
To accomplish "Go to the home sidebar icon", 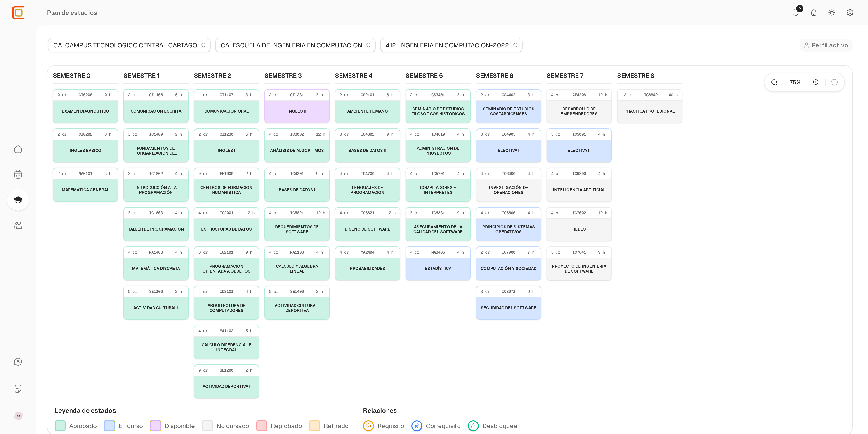I will 18,149.
